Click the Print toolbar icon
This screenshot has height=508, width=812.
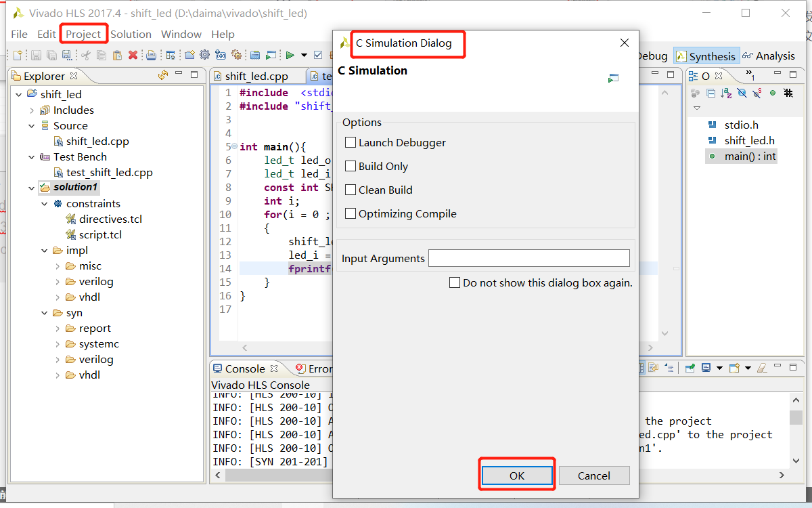(x=151, y=56)
